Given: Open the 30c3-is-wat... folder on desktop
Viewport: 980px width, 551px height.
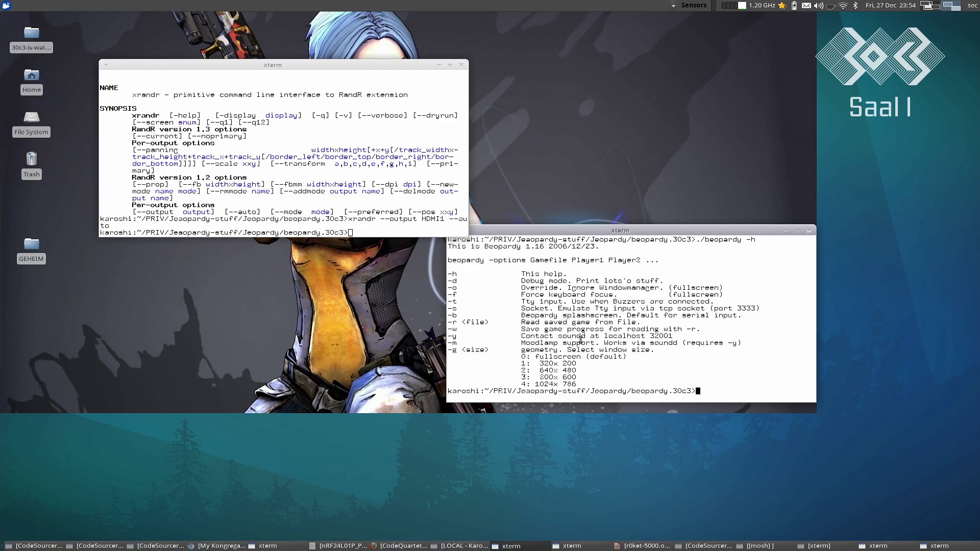Looking at the screenshot, I should pos(31,39).
